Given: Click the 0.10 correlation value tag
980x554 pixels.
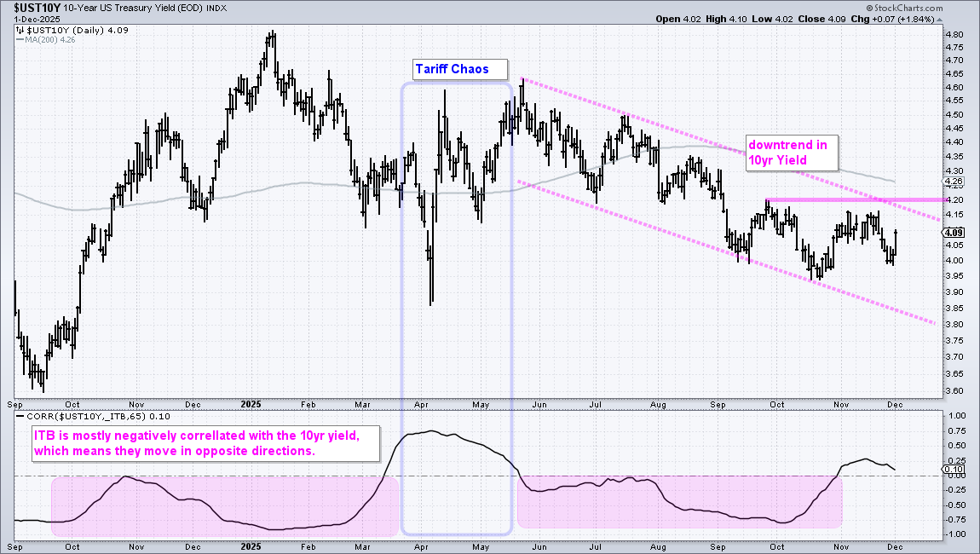Looking at the screenshot, I should click(954, 470).
